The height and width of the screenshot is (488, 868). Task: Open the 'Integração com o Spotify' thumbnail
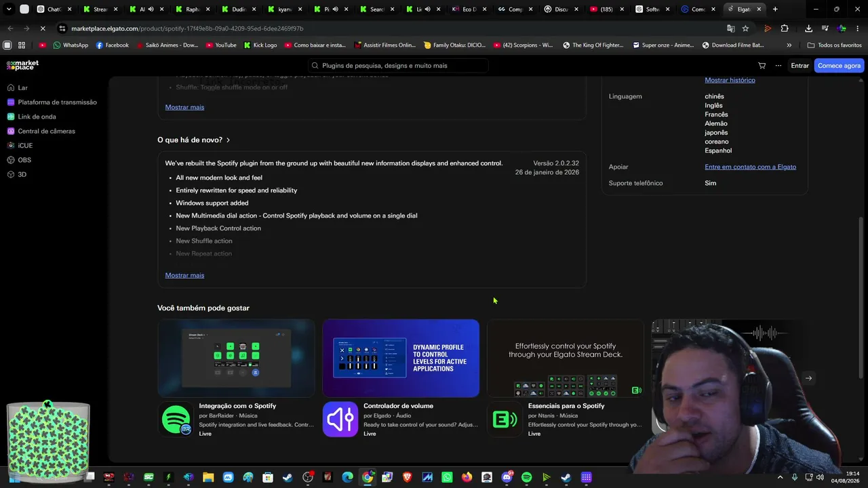point(236,358)
